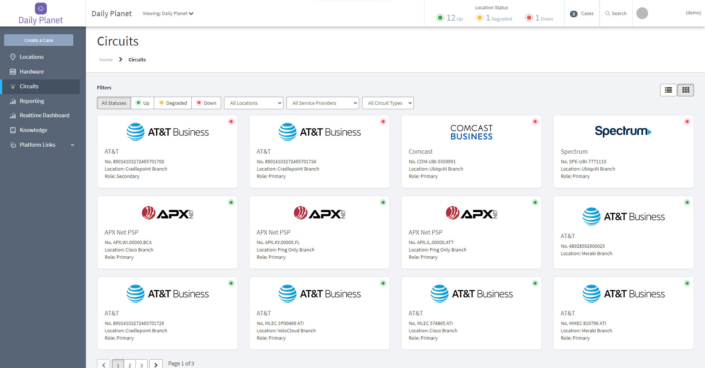Open the All Service Providers dropdown
Viewport: 705px width, 368px height.
point(322,103)
